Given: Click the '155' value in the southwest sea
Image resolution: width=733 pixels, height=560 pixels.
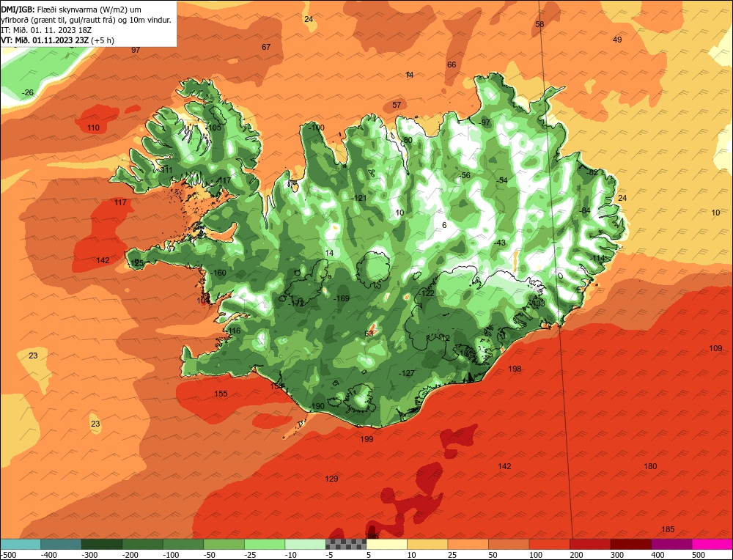Looking at the screenshot, I should (x=221, y=394).
